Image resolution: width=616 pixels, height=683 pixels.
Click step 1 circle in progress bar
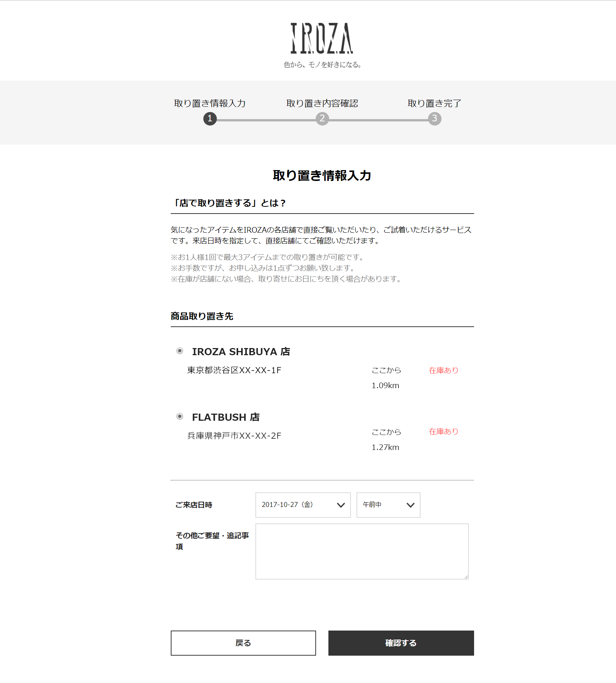210,119
